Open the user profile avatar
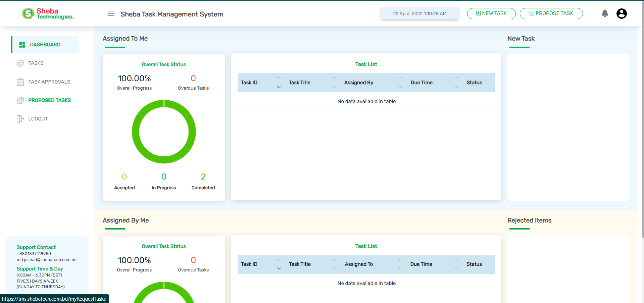 621,13
